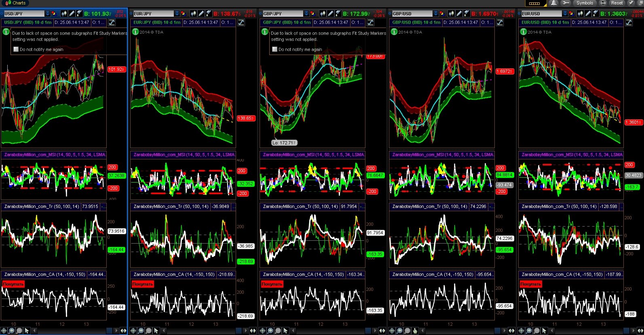Click the USD/JPY symbol input field
The height and width of the screenshot is (335, 644).
click(x=24, y=14)
